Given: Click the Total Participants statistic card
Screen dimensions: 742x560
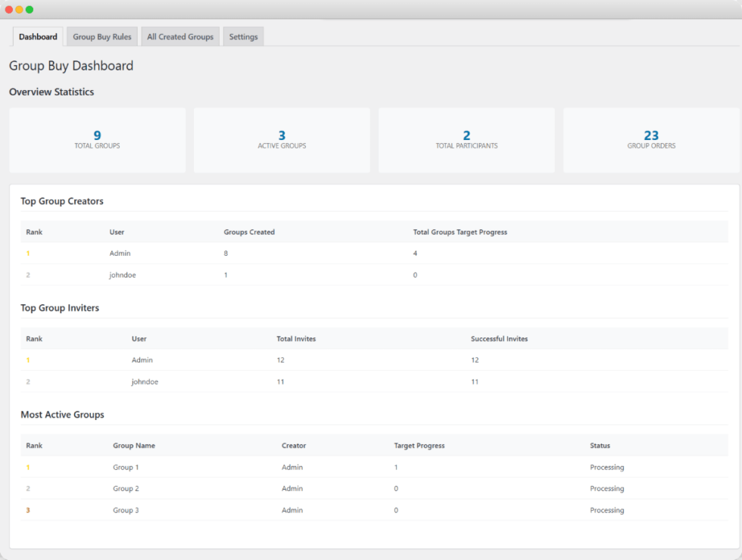Looking at the screenshot, I should [x=466, y=140].
